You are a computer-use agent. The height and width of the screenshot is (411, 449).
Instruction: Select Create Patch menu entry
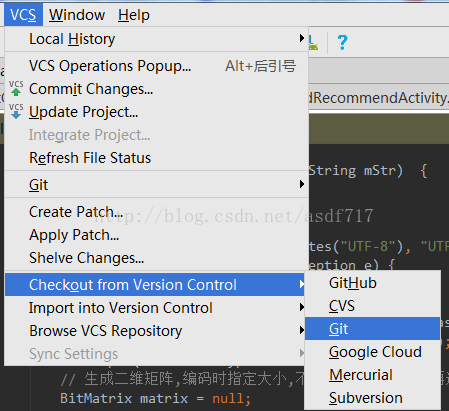(157, 212)
